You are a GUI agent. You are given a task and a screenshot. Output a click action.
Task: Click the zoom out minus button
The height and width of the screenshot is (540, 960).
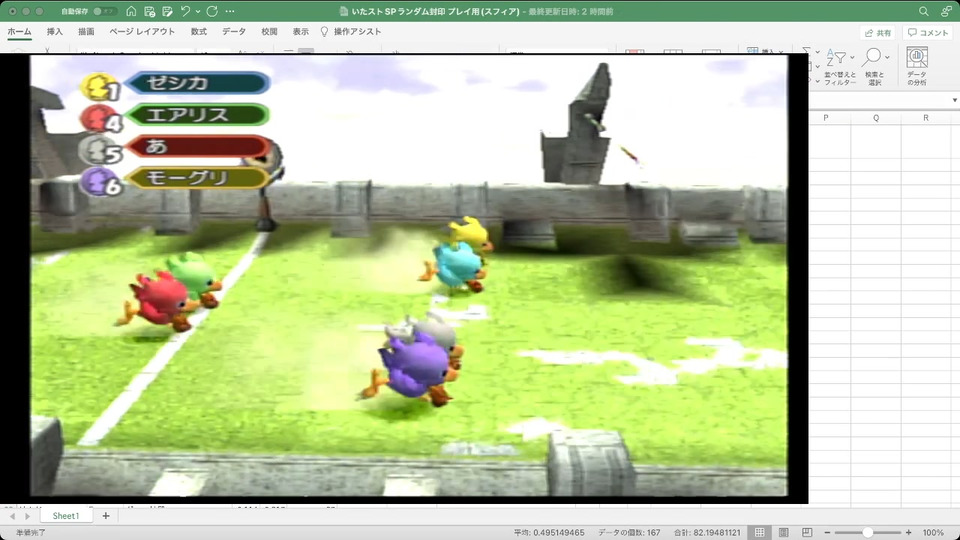[827, 533]
